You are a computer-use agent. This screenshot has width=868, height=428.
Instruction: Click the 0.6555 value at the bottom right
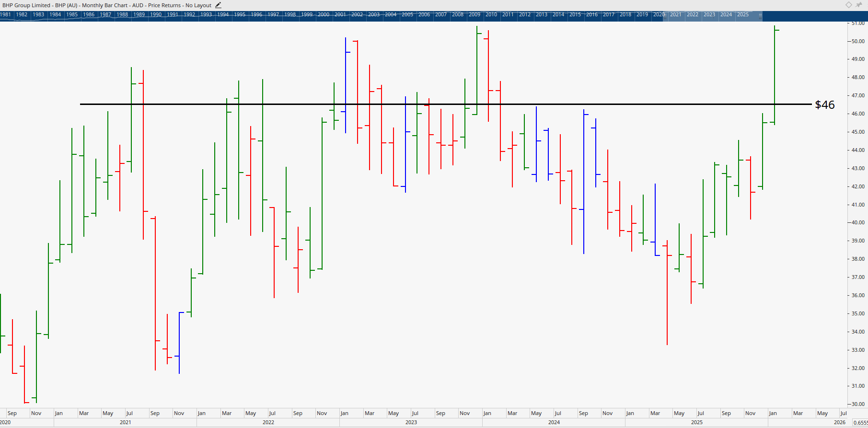860,423
